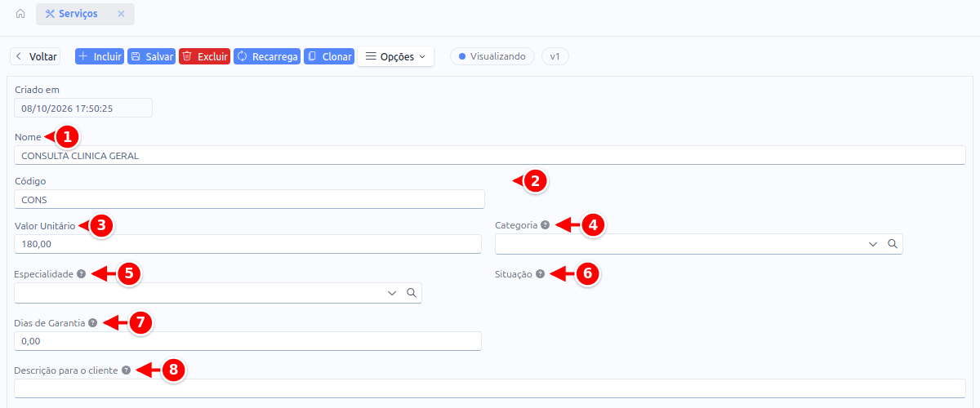Open the home tab icon
Image resolution: width=980 pixels, height=408 pixels.
[x=20, y=14]
